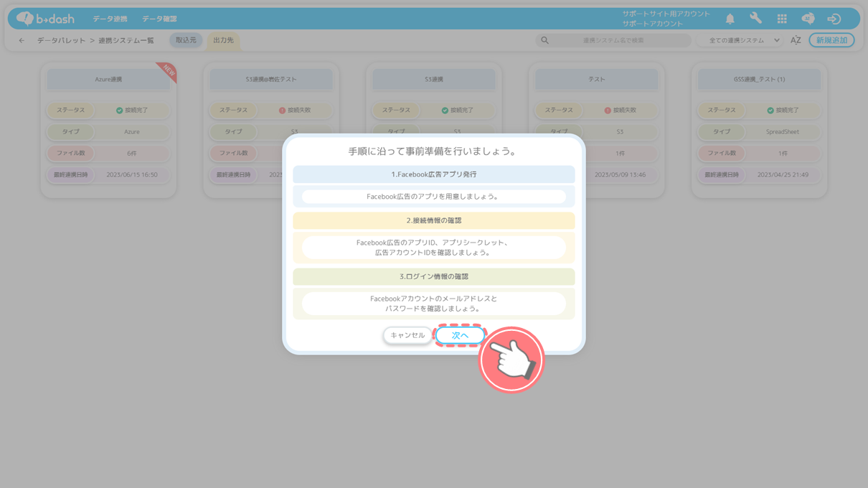Open the notifications bell icon

pos(730,19)
